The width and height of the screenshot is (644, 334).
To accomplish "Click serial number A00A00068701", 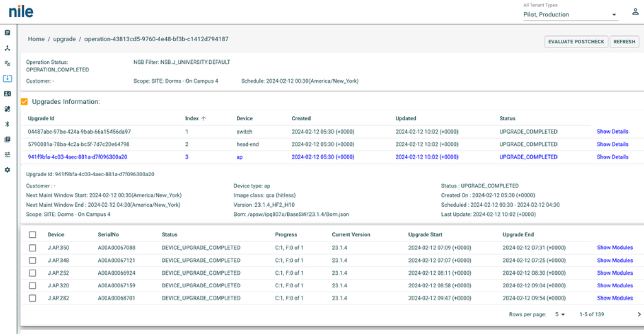I will point(117,298).
